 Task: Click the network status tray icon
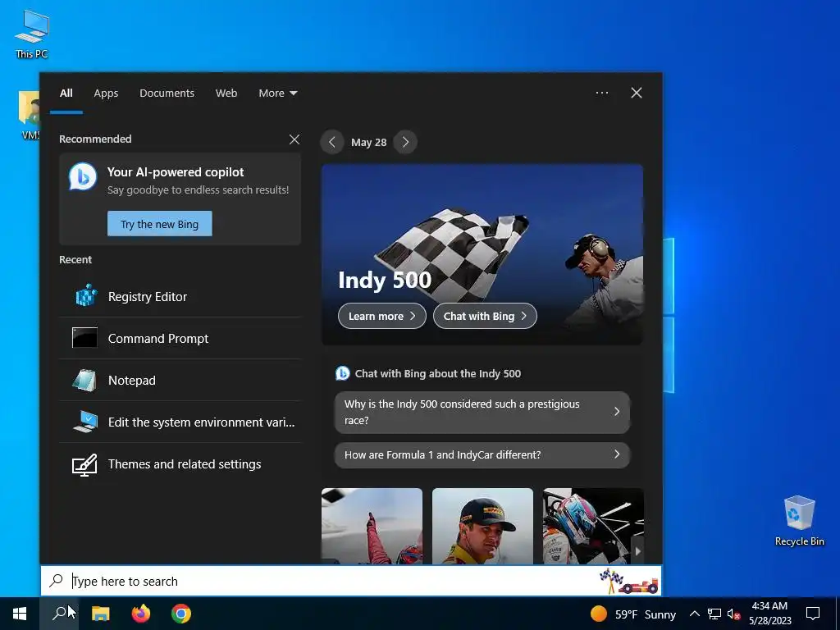click(714, 614)
